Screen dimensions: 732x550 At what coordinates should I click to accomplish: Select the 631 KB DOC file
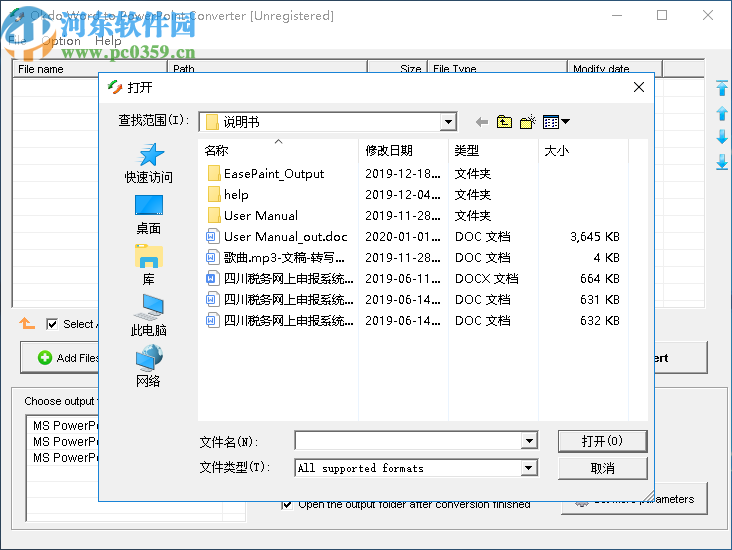pos(280,300)
